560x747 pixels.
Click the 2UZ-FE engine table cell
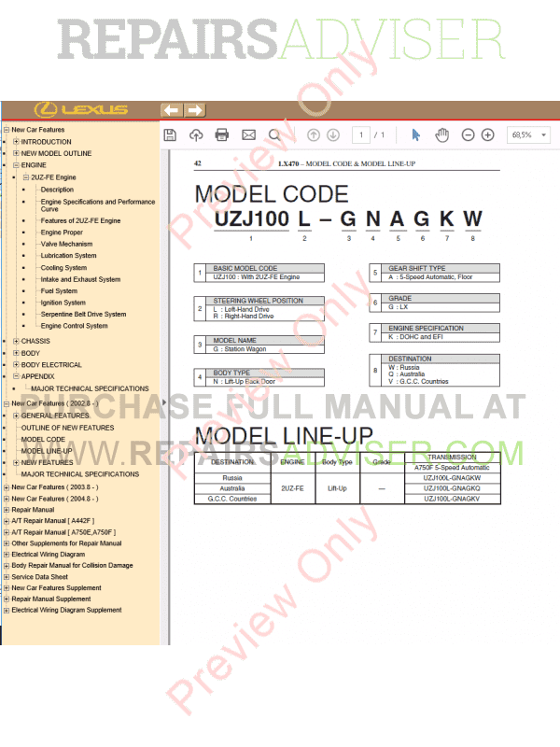click(292, 488)
